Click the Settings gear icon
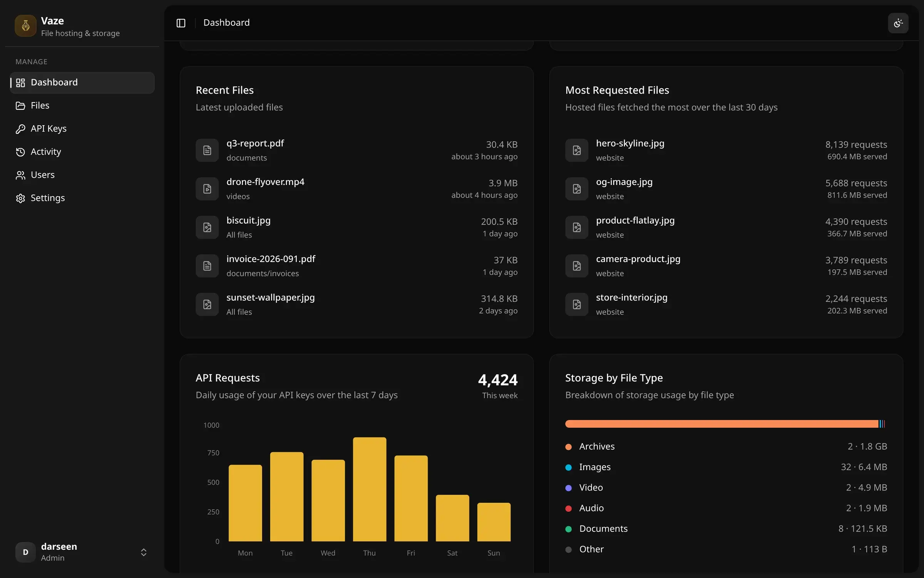The image size is (924, 578). click(x=20, y=198)
